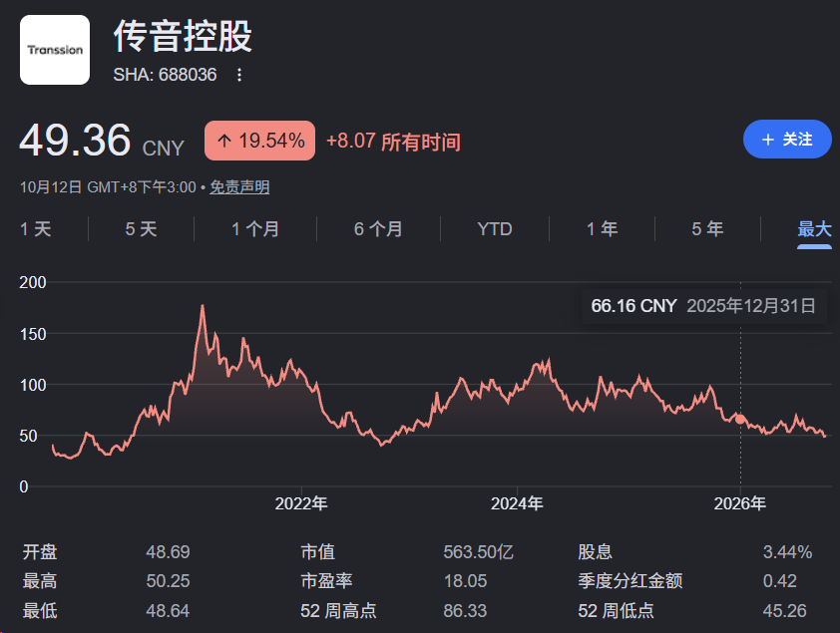840x633 pixels.
Task: Click the 市值 value 563.50亿
Action: click(478, 551)
